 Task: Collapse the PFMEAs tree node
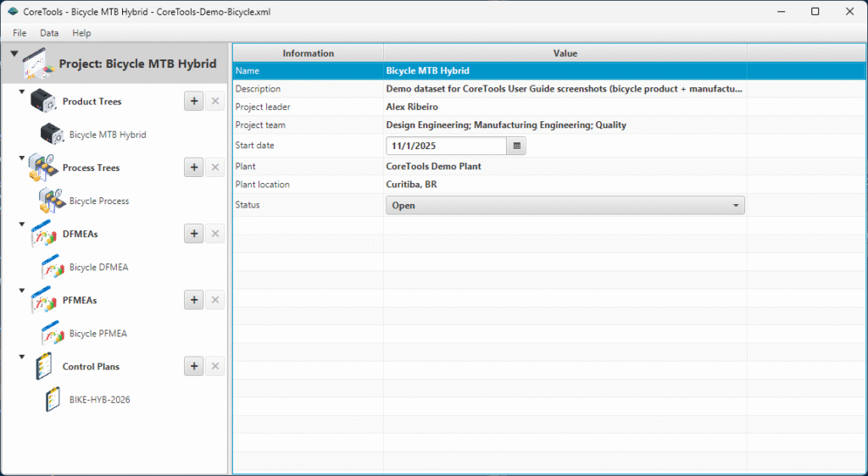pos(22,290)
